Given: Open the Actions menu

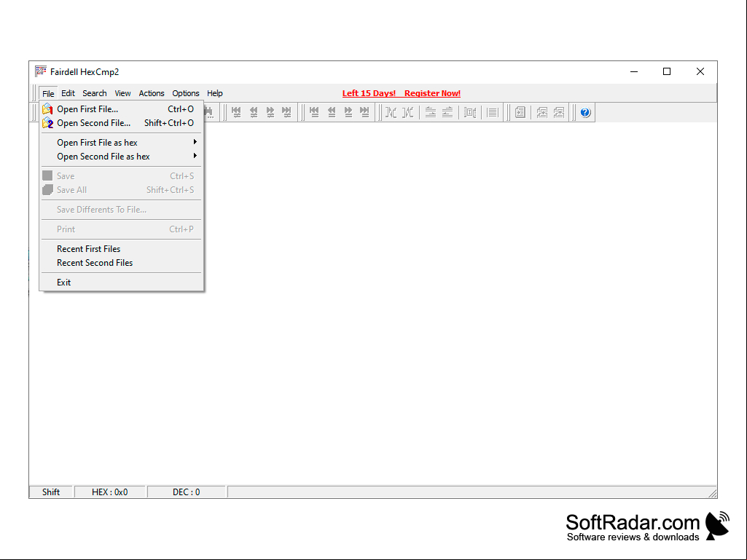Looking at the screenshot, I should point(152,93).
